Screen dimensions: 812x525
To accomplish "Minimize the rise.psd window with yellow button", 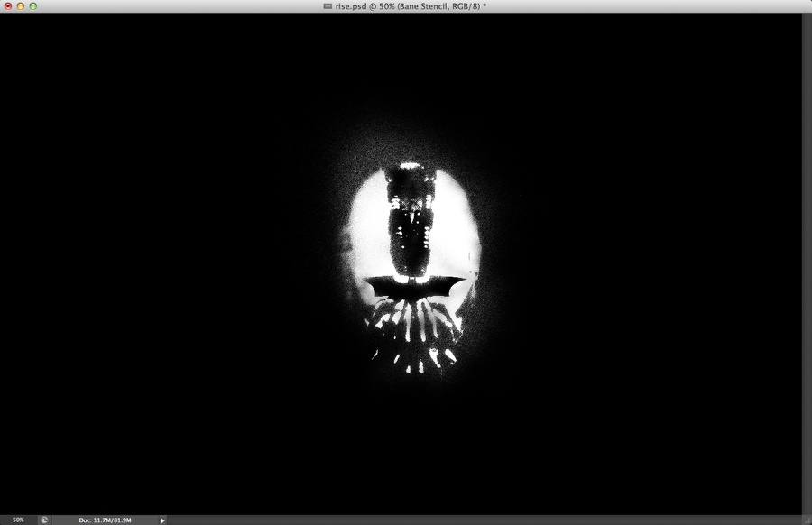I will point(21,6).
